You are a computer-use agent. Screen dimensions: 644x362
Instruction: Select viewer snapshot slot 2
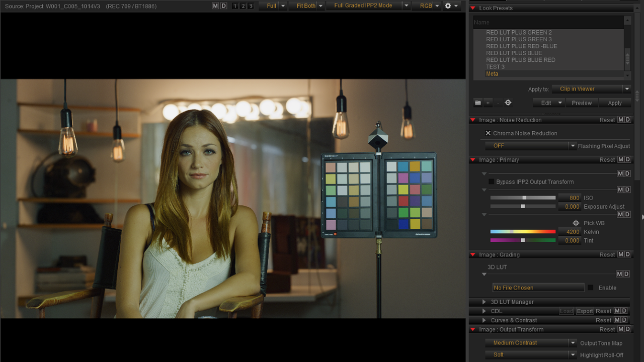(243, 6)
